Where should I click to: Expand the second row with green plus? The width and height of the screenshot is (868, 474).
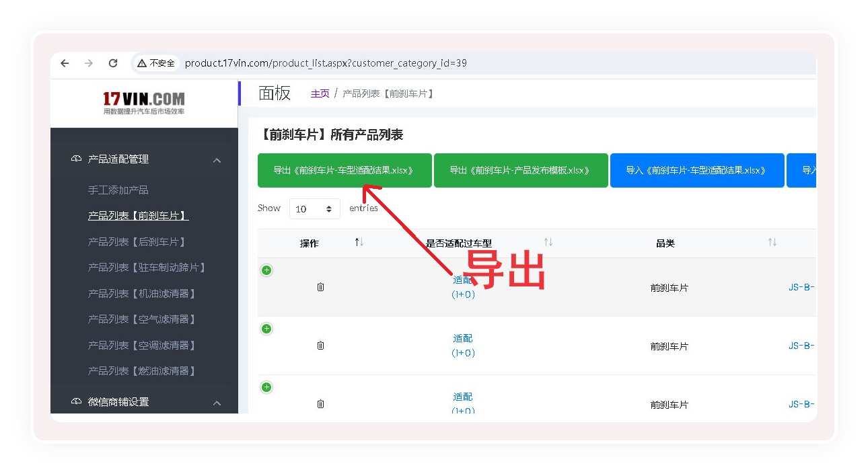pyautogui.click(x=266, y=329)
